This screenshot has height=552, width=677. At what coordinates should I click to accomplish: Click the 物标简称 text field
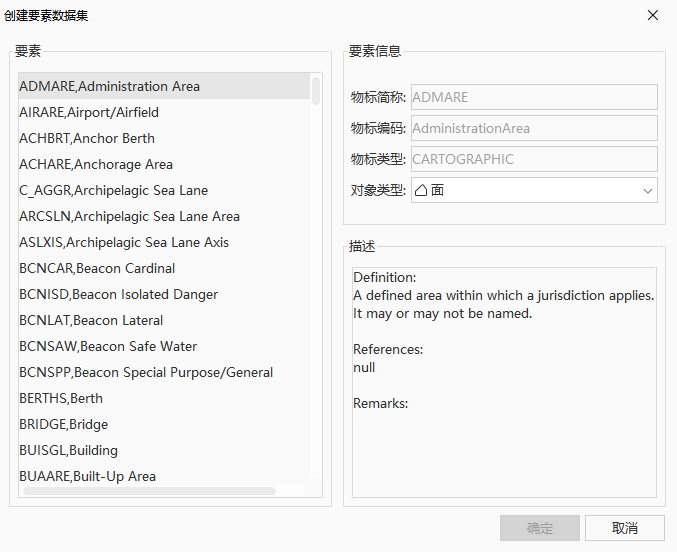tap(533, 97)
